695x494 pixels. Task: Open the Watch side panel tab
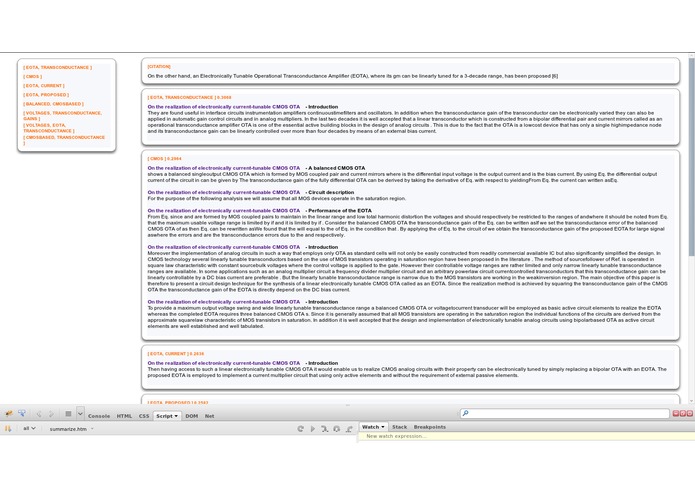(373, 427)
